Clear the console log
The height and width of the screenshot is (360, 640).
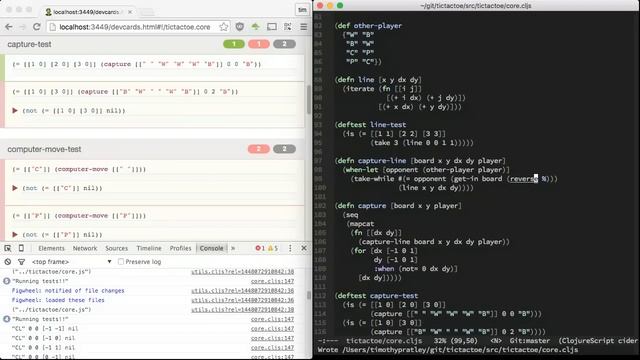tap(8, 262)
